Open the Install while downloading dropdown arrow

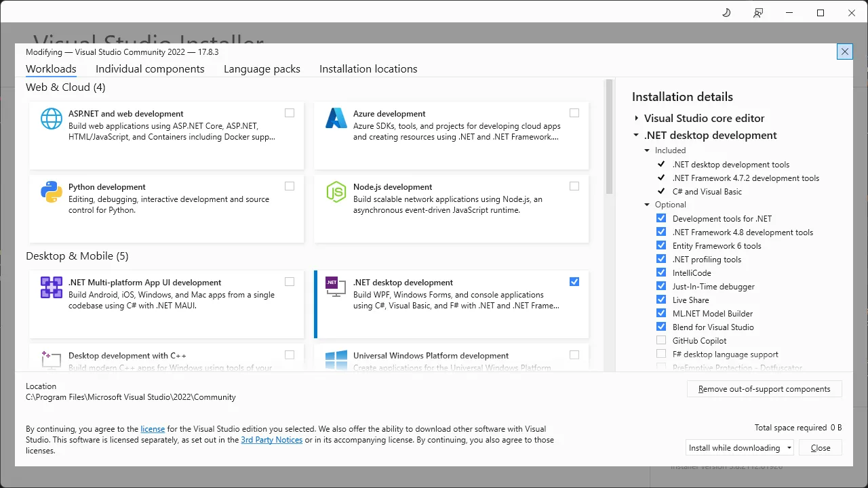[x=789, y=448]
